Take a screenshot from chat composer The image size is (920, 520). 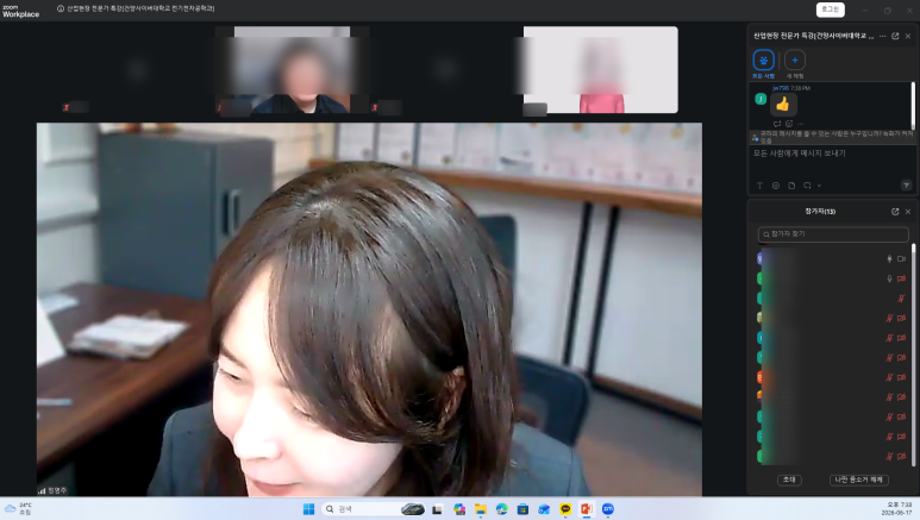(807, 185)
